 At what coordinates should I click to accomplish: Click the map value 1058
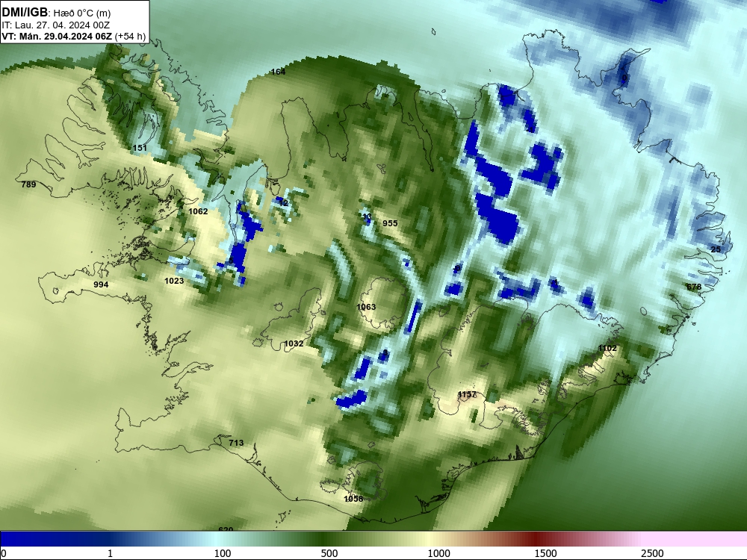353,499
